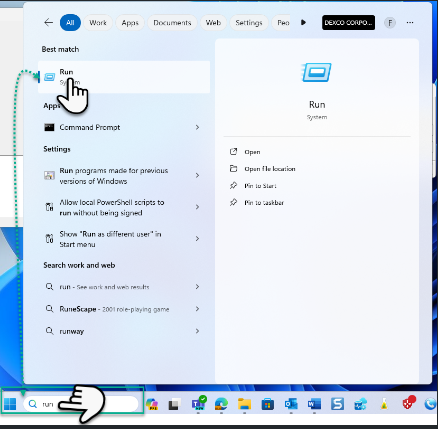Open Task View on the taskbar
This screenshot has width=438, height=429.
click(175, 404)
